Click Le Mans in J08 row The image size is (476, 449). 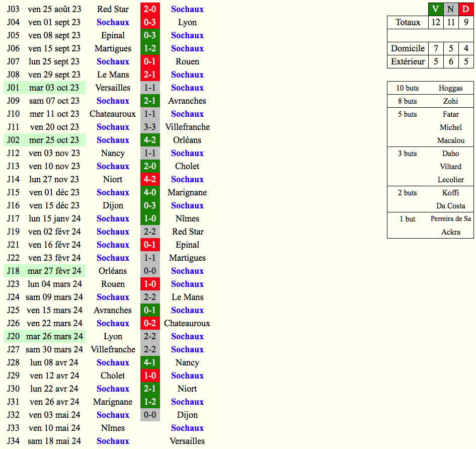pyautogui.click(x=113, y=74)
